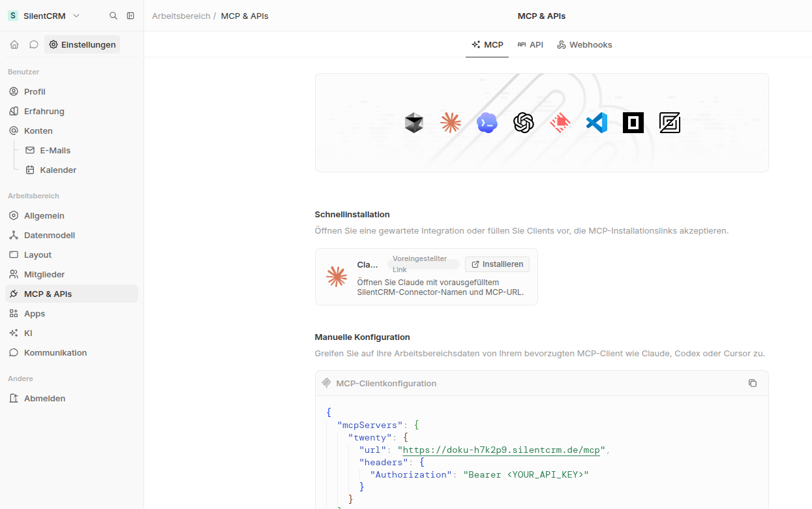Click the Installieren button for Claude
This screenshot has width=812, height=509.
click(497, 264)
